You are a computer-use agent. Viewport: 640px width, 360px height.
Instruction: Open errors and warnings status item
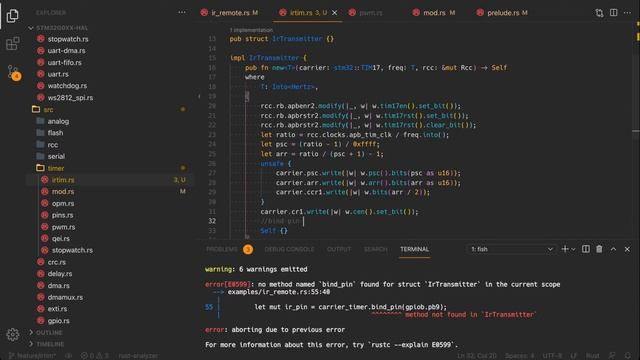(x=95, y=356)
